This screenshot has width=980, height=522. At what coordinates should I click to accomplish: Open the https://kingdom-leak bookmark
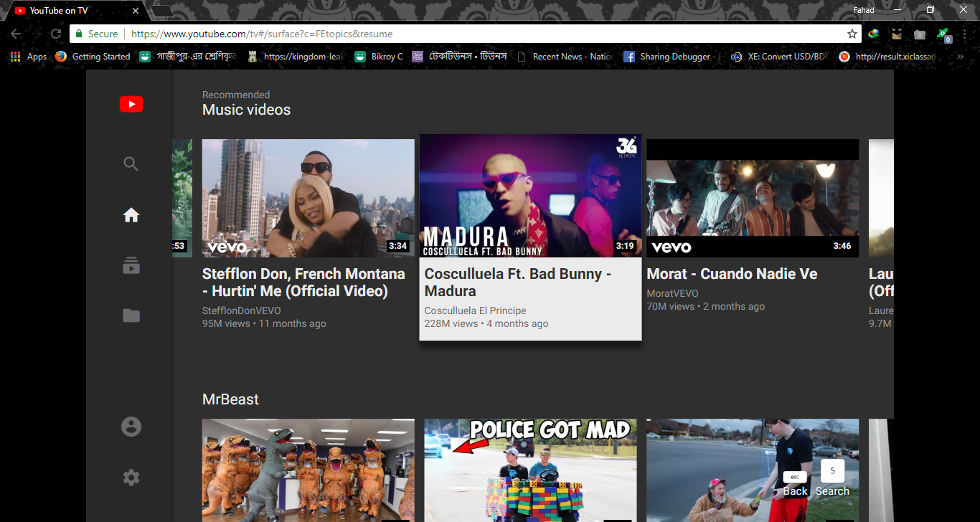click(296, 57)
